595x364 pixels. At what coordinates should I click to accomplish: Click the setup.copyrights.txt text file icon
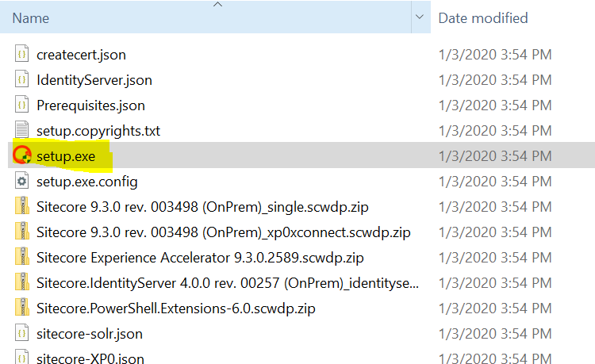point(21,130)
